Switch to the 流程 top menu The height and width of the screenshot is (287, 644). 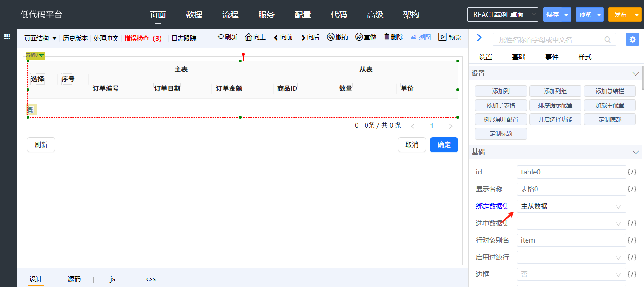click(x=230, y=15)
